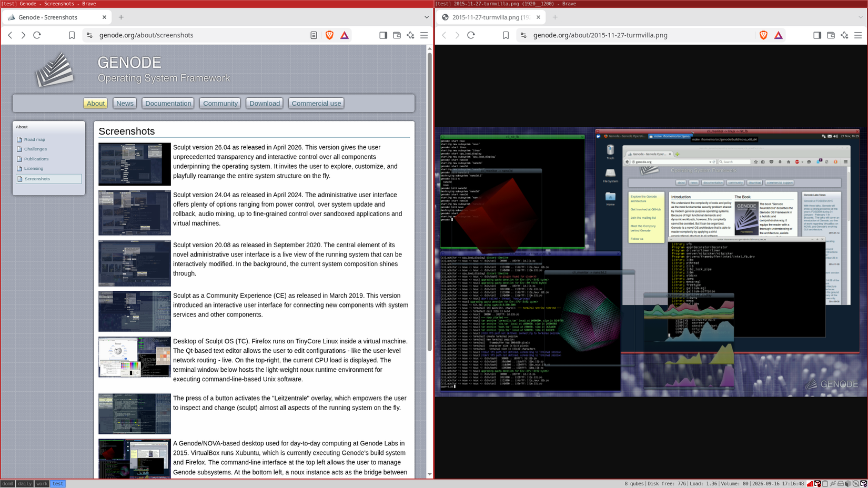Open the Community navigation button
868x488 pixels.
pyautogui.click(x=220, y=104)
